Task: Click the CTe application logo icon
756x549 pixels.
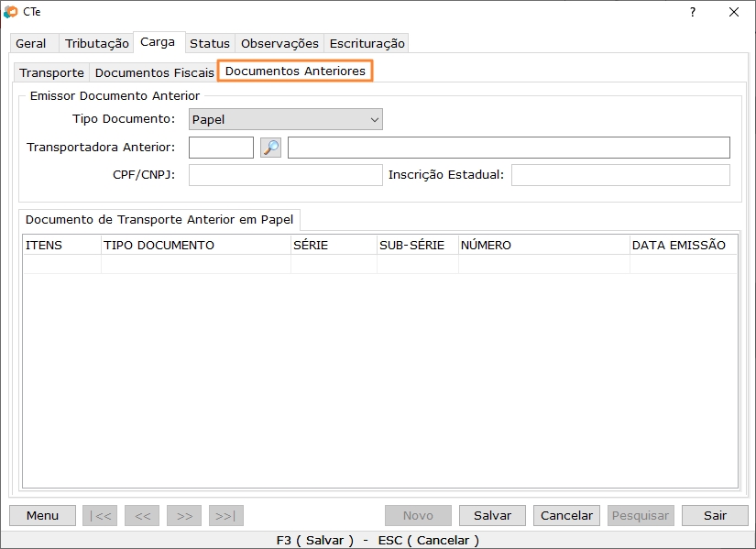Action: tap(12, 12)
